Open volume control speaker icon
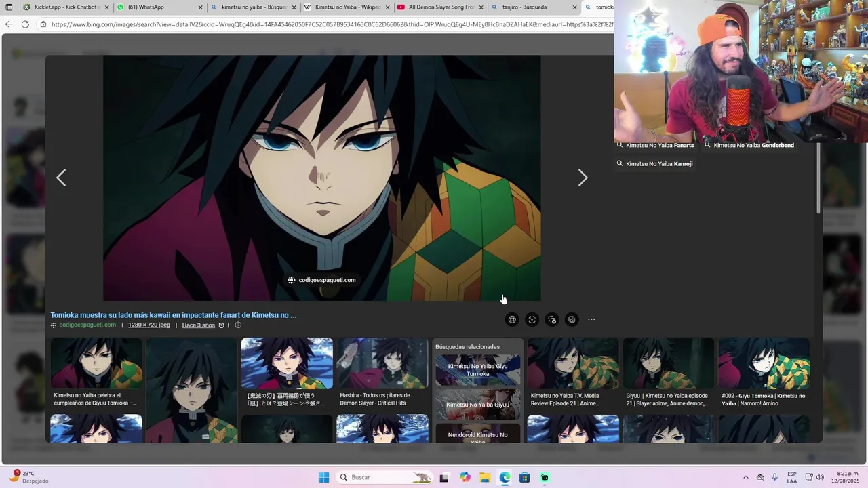This screenshot has height=488, width=868. point(820,477)
